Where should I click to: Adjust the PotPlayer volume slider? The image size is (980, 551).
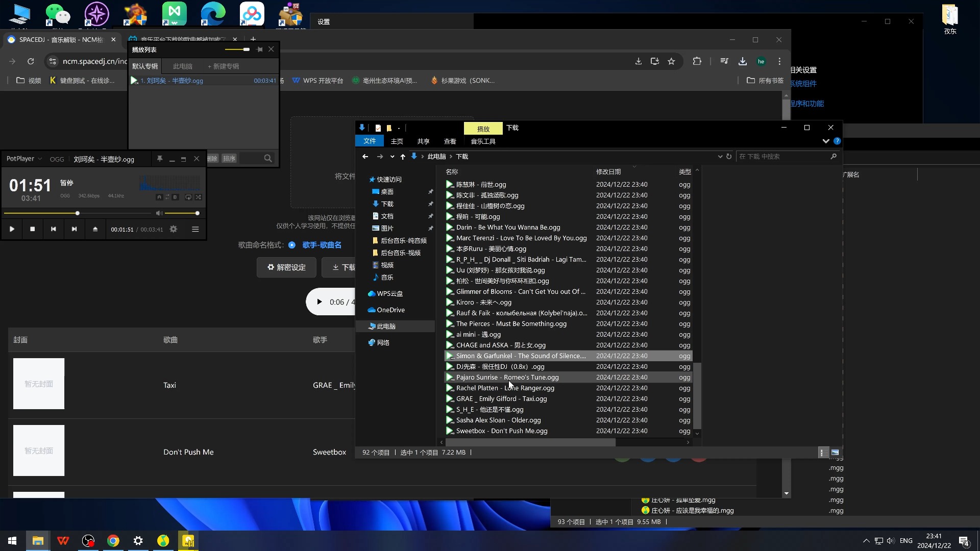[182, 213]
